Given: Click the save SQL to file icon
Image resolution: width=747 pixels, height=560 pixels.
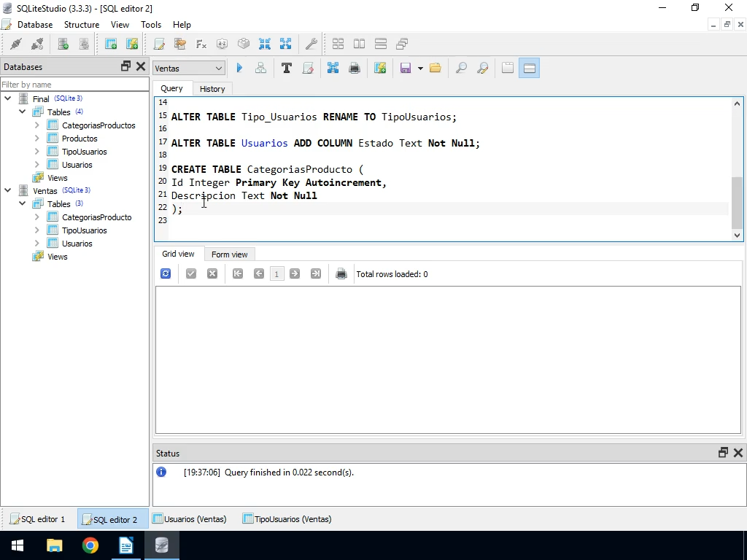Looking at the screenshot, I should tap(406, 68).
